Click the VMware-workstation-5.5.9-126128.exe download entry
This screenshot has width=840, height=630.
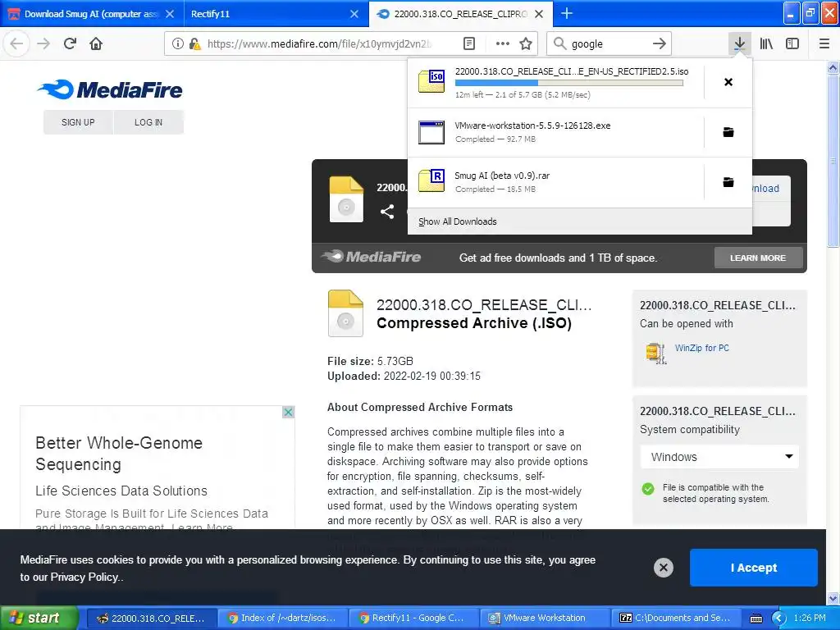555,132
